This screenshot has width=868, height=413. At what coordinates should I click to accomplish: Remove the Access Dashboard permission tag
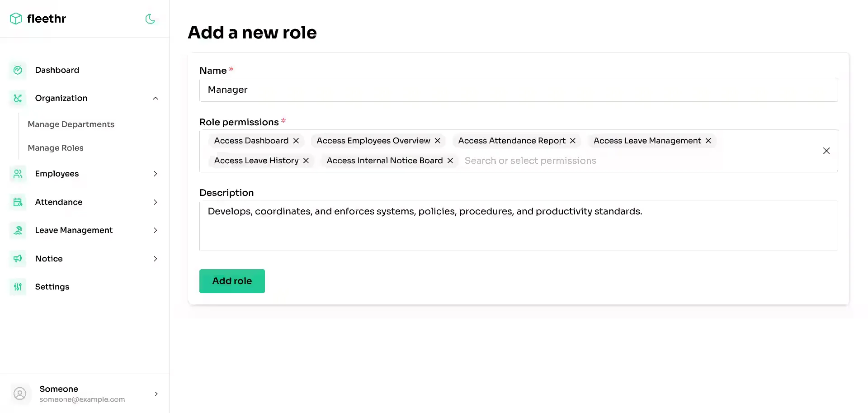click(296, 141)
